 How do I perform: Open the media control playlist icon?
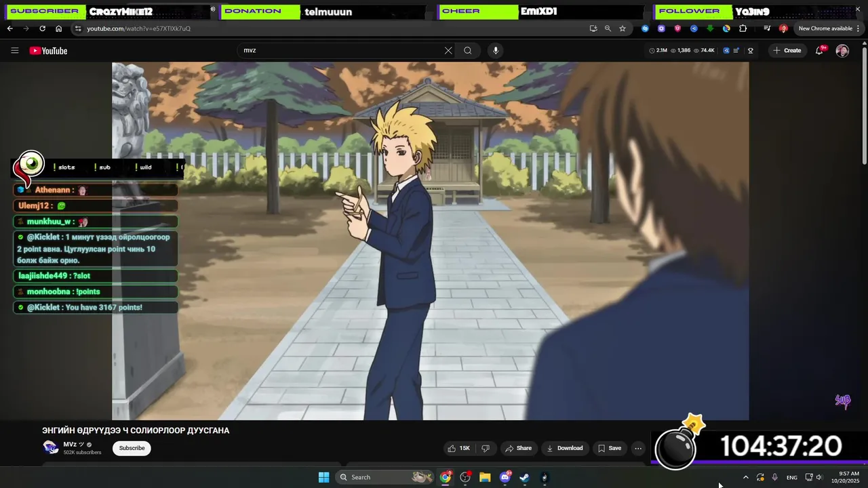click(x=767, y=28)
